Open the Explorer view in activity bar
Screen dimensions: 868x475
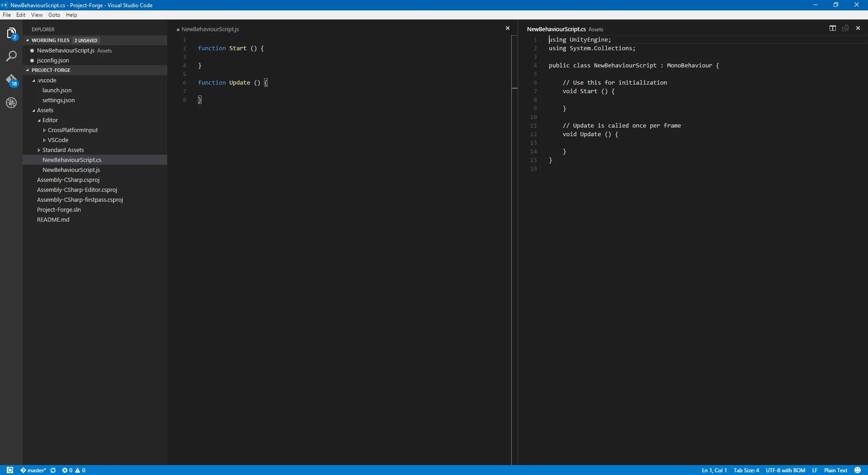coord(11,33)
